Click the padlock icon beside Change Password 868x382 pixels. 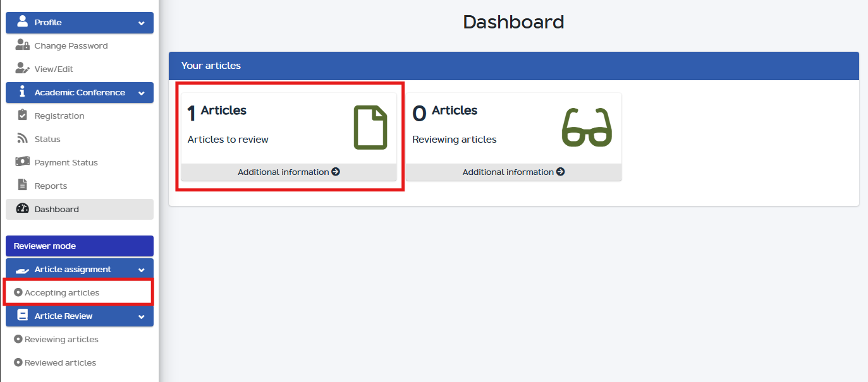[x=23, y=45]
